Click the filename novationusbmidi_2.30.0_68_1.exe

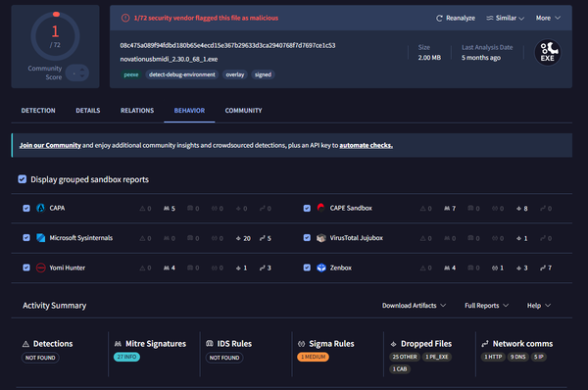coord(169,59)
